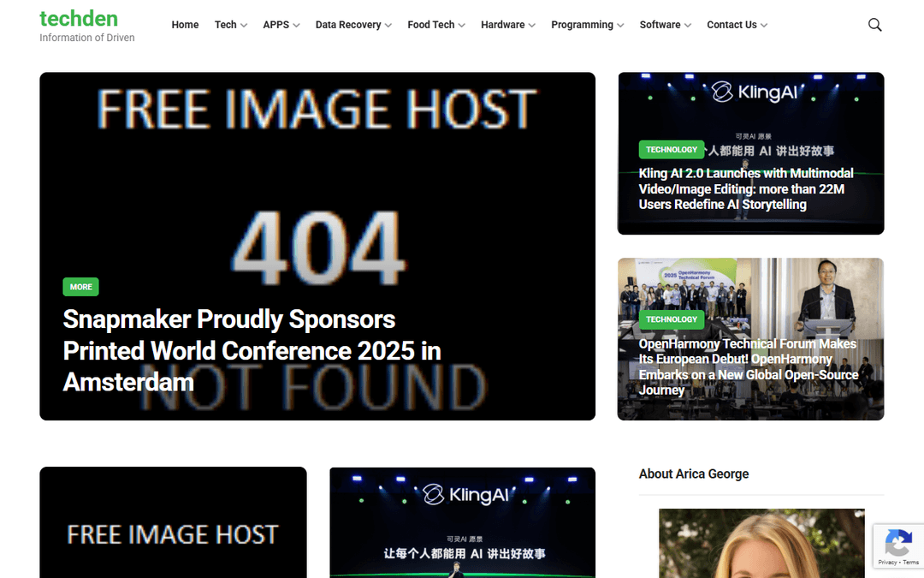Open the OpenHarmony Technical Forum article
This screenshot has height=578, width=924.
(749, 366)
